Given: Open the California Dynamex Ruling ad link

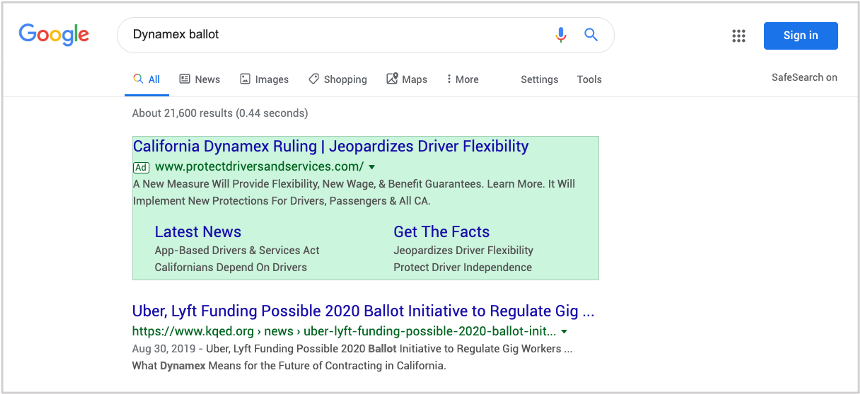Looking at the screenshot, I should (331, 147).
